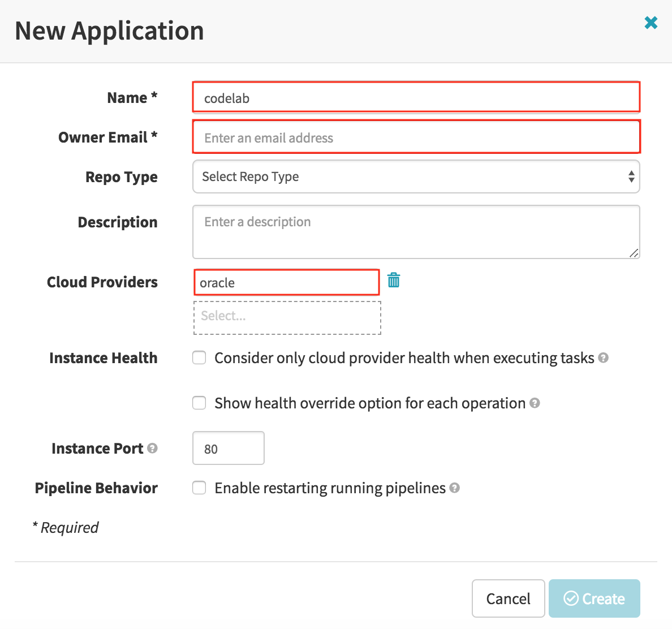Open help for health override option
672x629 pixels.
point(535,403)
